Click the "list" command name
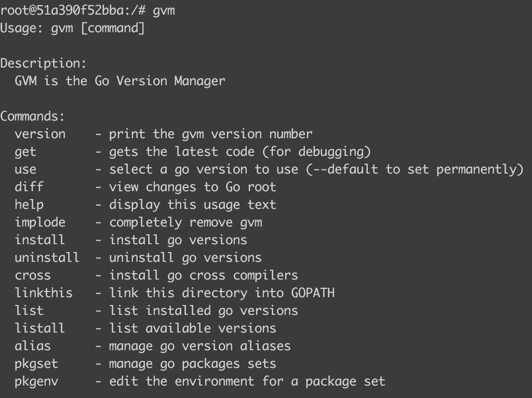532x398 pixels. pos(29,311)
